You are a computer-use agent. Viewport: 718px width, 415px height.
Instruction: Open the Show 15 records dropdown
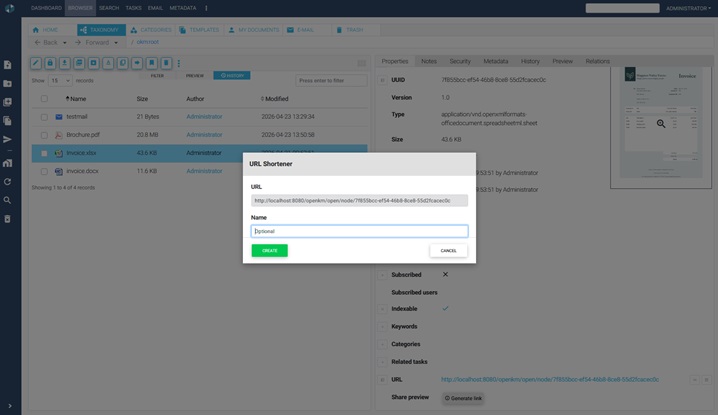(60, 81)
